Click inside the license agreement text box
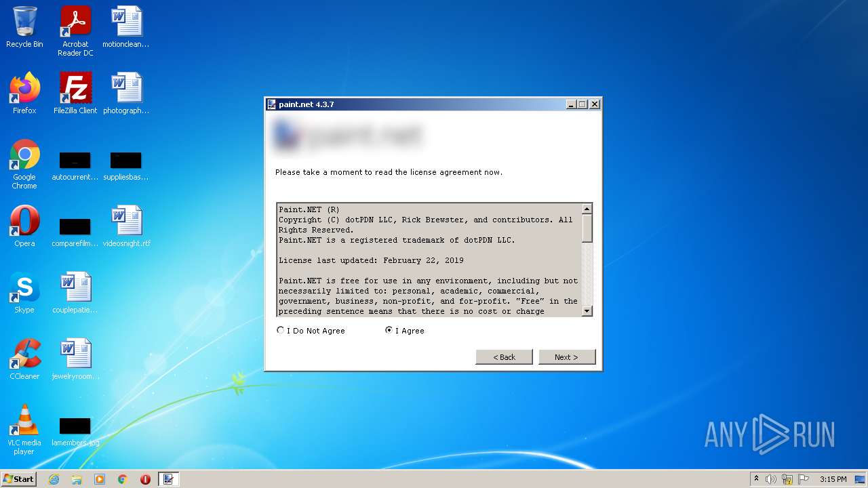 (x=429, y=260)
